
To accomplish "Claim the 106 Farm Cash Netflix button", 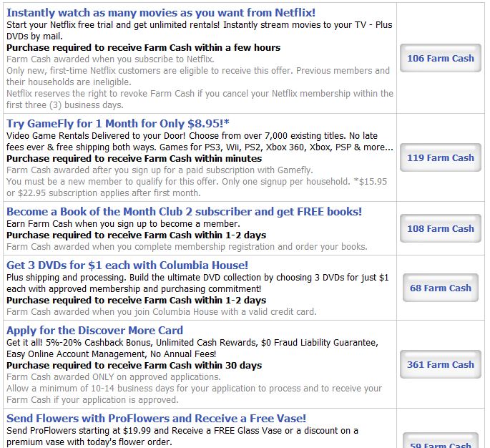I will pyautogui.click(x=441, y=58).
